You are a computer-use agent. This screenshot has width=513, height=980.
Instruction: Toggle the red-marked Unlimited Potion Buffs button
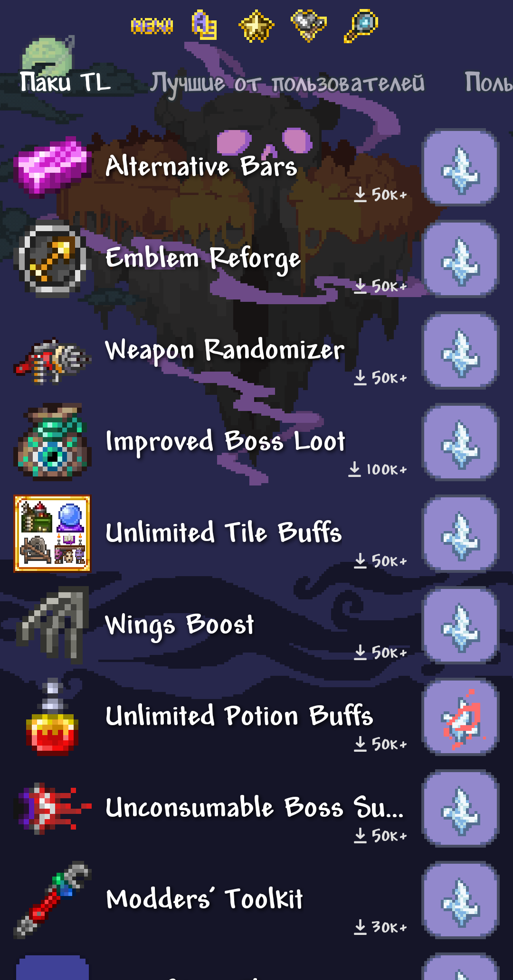pos(460,718)
